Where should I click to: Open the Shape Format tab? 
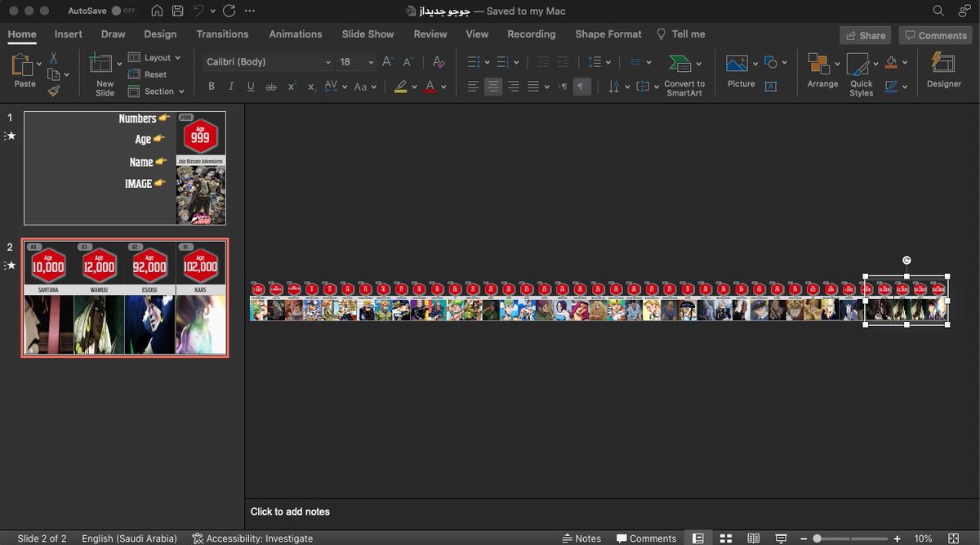608,34
